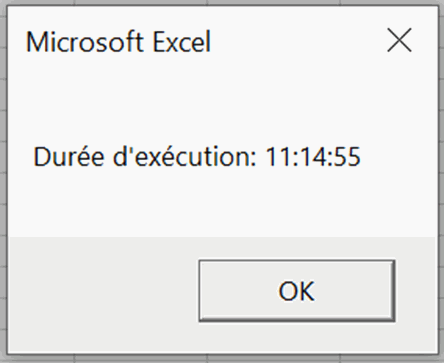Click the OK button

tap(297, 291)
